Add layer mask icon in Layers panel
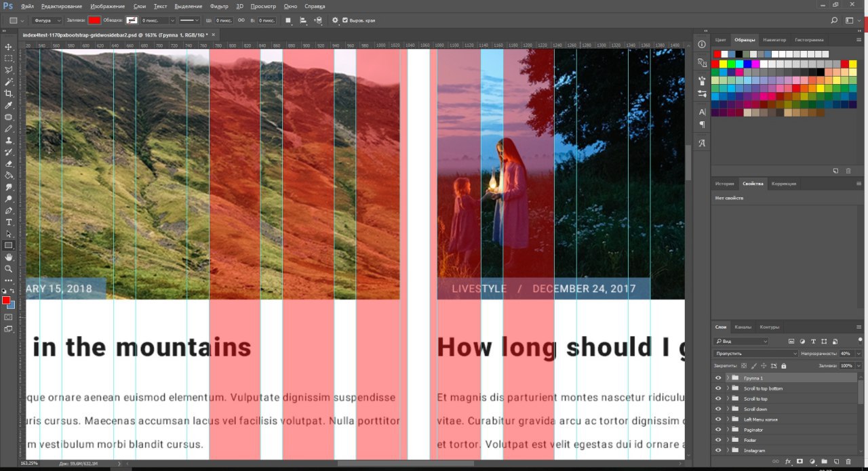868x471 pixels. tap(800, 462)
